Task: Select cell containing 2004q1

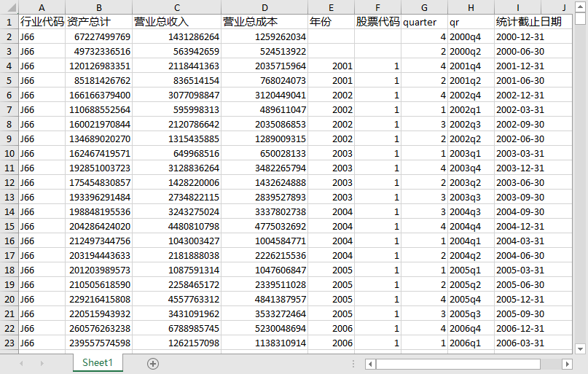Action: click(471, 241)
